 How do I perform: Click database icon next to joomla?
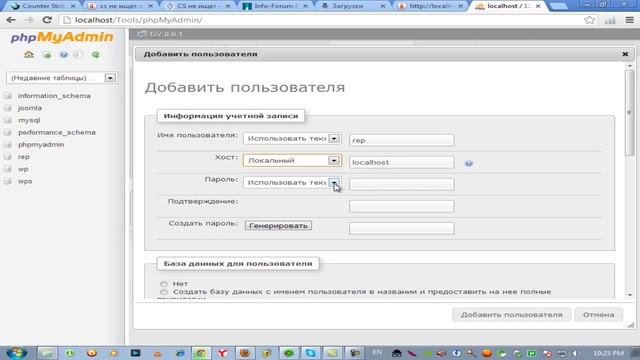8,108
